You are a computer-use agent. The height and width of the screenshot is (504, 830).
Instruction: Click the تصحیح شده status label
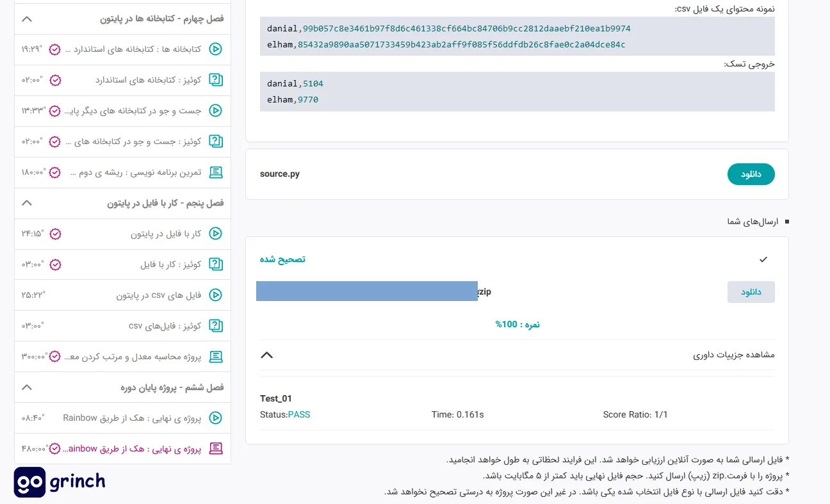pyautogui.click(x=282, y=259)
